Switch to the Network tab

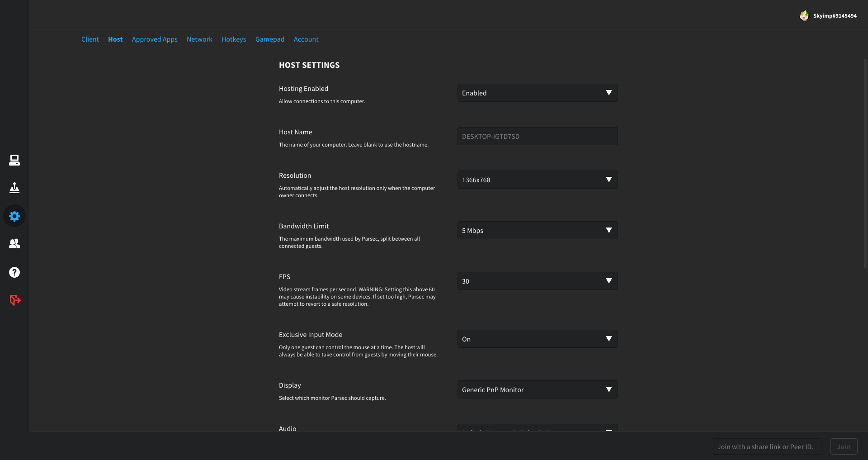click(199, 39)
